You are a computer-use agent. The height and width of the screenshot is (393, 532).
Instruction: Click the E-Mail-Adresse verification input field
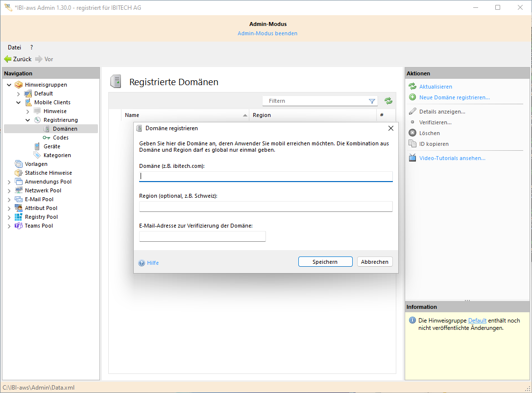click(x=202, y=236)
